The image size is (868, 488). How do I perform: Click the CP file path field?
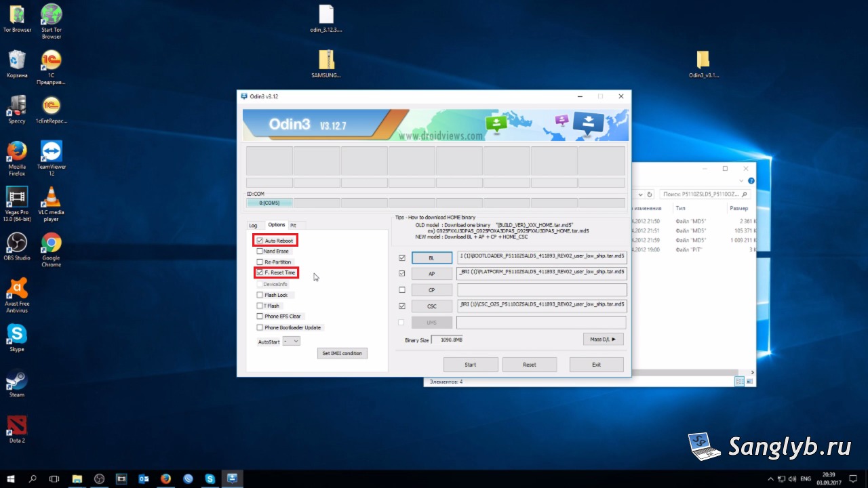click(x=541, y=290)
